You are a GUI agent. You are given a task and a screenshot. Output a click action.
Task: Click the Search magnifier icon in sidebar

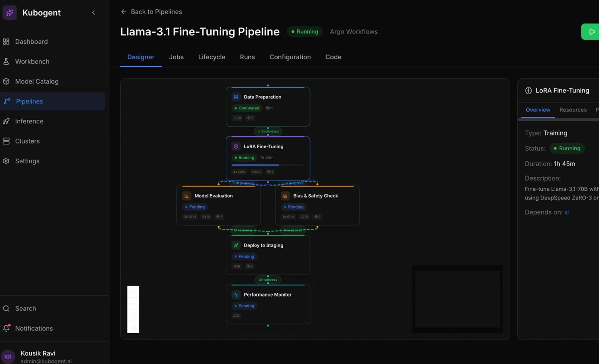tap(6, 308)
